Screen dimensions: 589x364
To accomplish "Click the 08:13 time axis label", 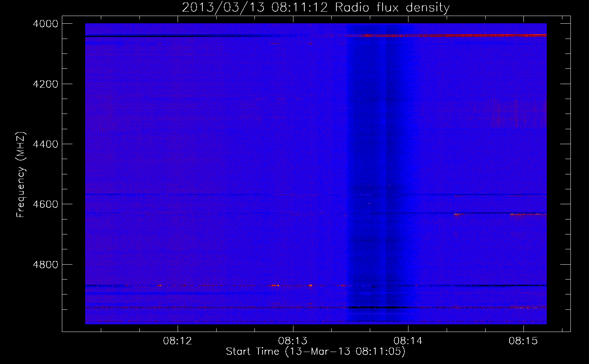I will tap(293, 341).
